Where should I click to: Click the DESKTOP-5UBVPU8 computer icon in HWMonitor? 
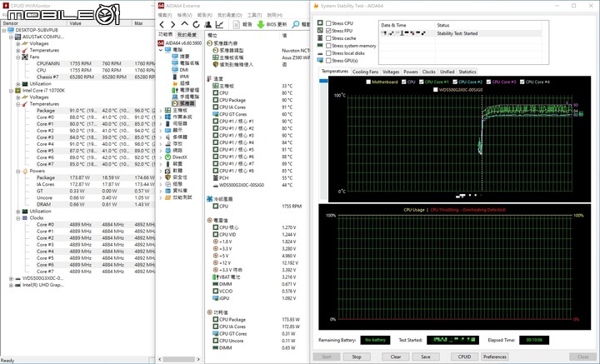point(11,30)
